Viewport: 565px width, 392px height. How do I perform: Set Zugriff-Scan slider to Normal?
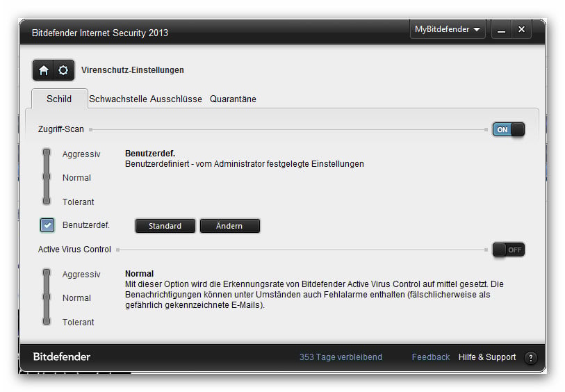pos(47,177)
